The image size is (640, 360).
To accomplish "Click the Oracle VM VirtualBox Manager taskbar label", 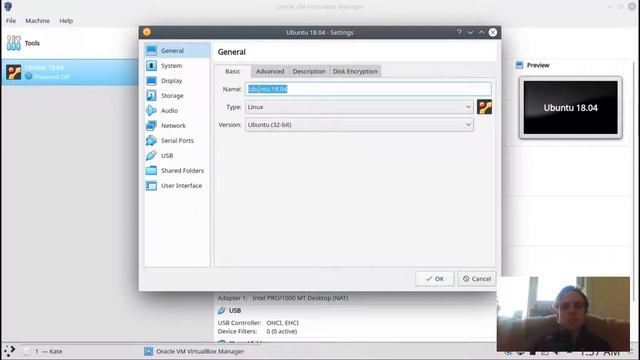I will [200, 351].
